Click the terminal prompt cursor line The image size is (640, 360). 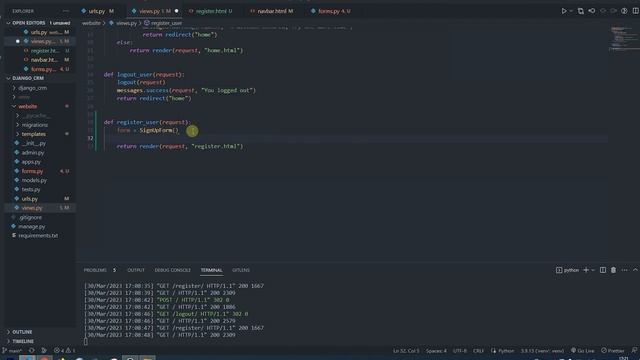pos(86,342)
